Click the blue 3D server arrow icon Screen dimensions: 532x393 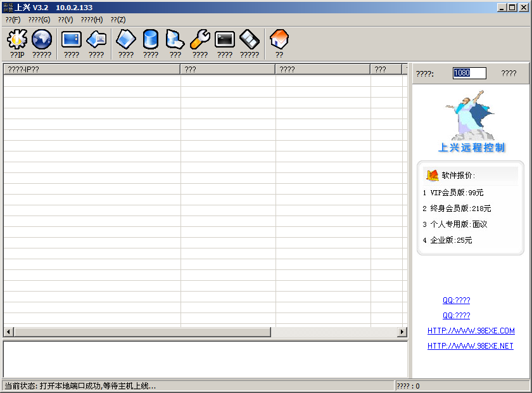[175, 41]
